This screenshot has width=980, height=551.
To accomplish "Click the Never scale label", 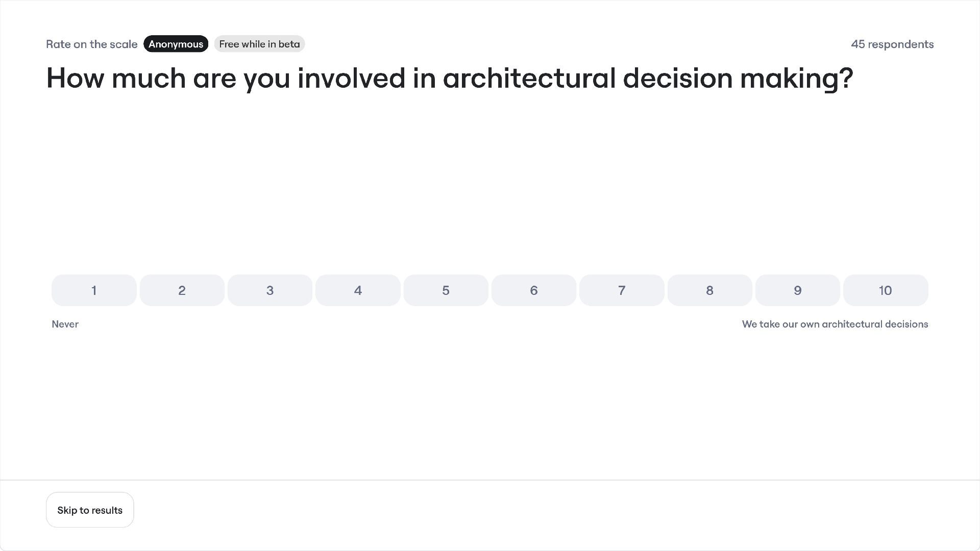I will [65, 324].
